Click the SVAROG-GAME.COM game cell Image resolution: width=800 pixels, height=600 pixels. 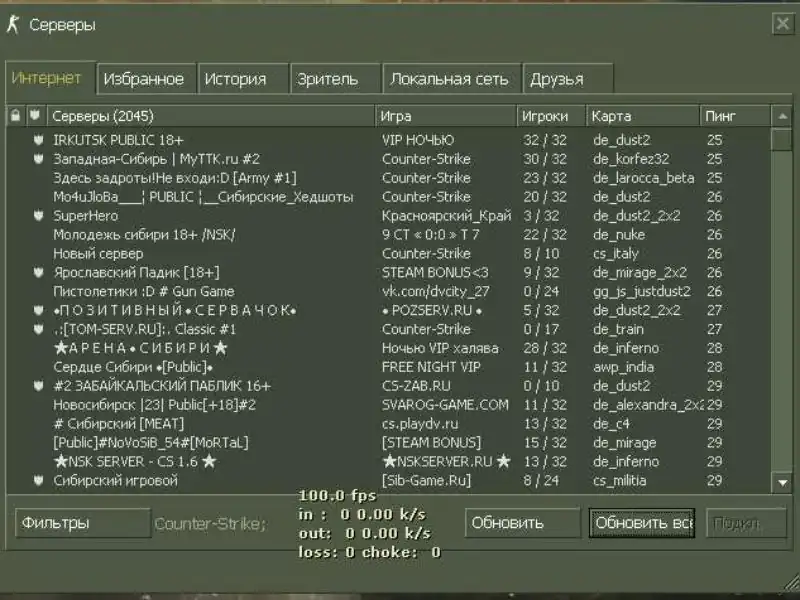click(x=445, y=405)
